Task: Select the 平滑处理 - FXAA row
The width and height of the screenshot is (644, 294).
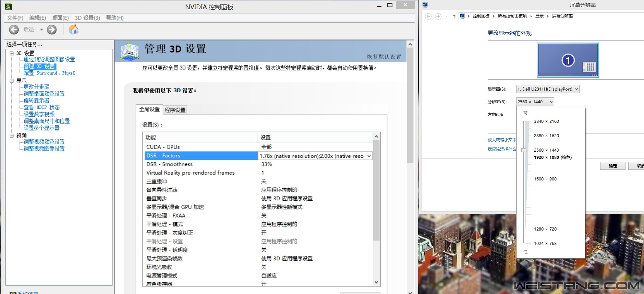Action: pyautogui.click(x=258, y=216)
